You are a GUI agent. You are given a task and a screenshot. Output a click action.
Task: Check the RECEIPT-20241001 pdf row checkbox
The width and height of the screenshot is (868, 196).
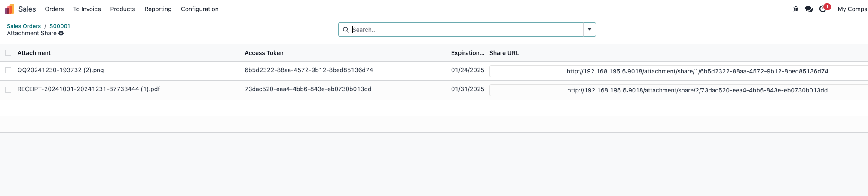tap(8, 89)
